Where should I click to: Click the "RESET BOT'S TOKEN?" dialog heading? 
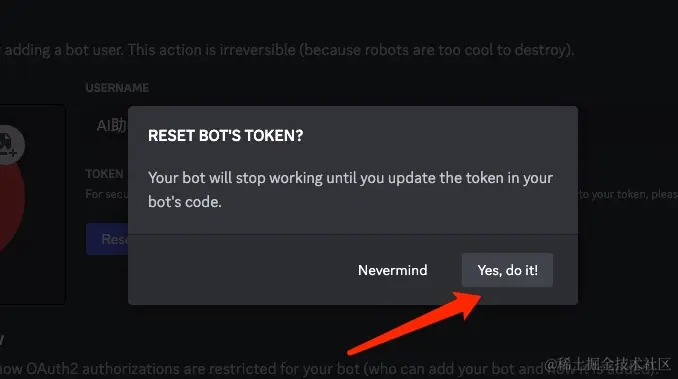pyautogui.click(x=225, y=136)
